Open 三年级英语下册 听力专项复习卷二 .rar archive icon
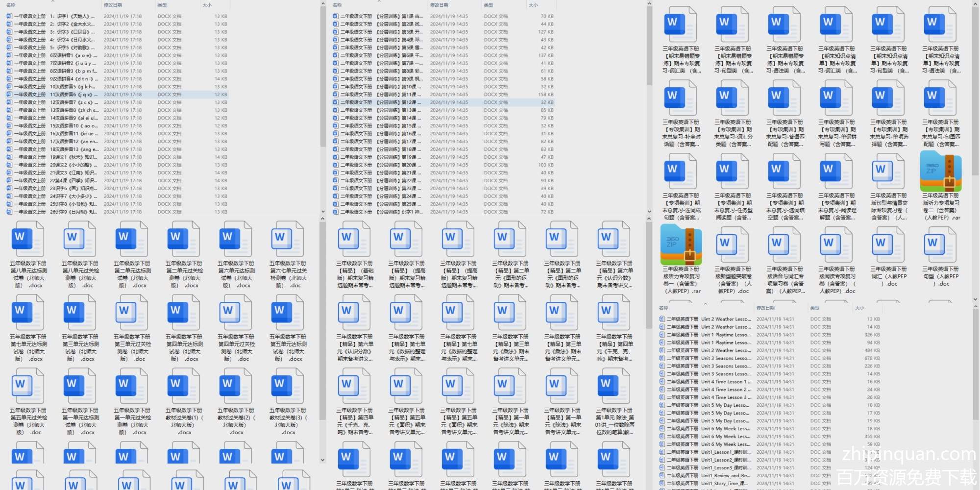 941,172
